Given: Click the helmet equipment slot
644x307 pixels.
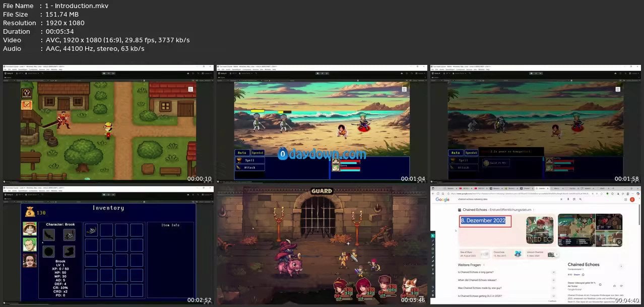Looking at the screenshot, I should (x=70, y=235).
